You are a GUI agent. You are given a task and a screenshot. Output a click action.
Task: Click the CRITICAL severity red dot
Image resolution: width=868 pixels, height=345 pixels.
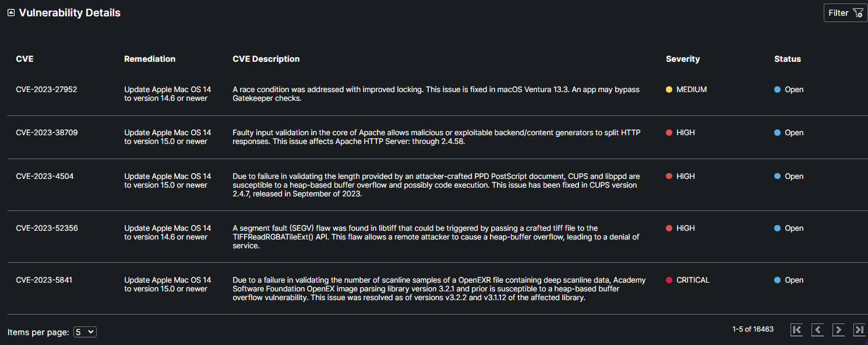[669, 280]
